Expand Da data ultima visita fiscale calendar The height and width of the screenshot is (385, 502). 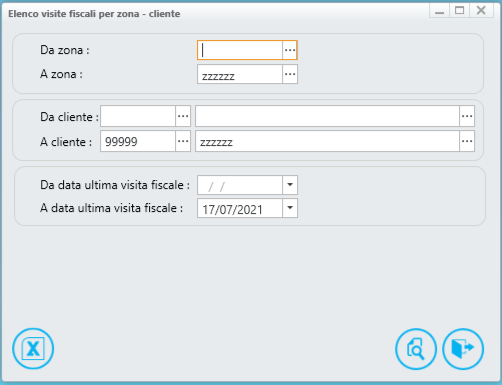[x=290, y=185]
